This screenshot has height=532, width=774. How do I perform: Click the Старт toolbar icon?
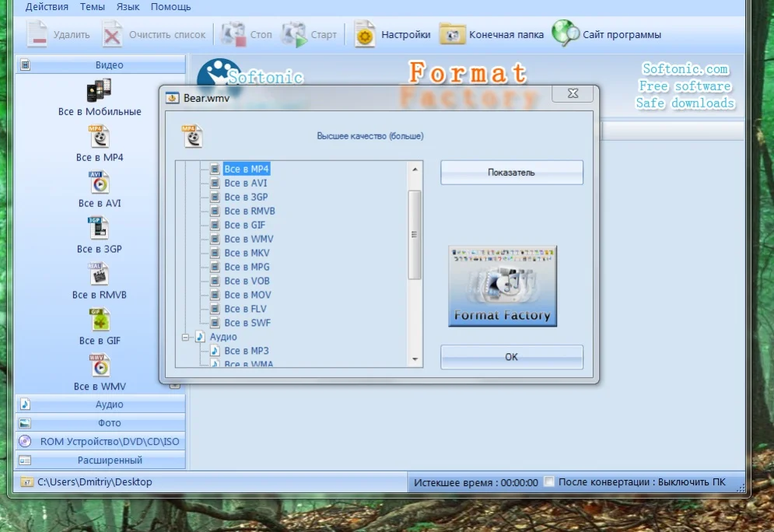[294, 34]
